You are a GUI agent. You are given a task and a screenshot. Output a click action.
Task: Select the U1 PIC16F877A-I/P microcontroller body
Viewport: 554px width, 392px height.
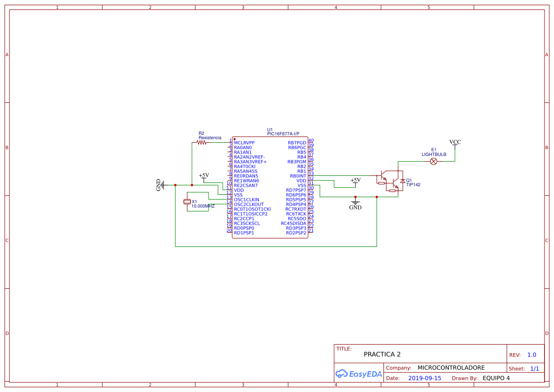point(270,187)
